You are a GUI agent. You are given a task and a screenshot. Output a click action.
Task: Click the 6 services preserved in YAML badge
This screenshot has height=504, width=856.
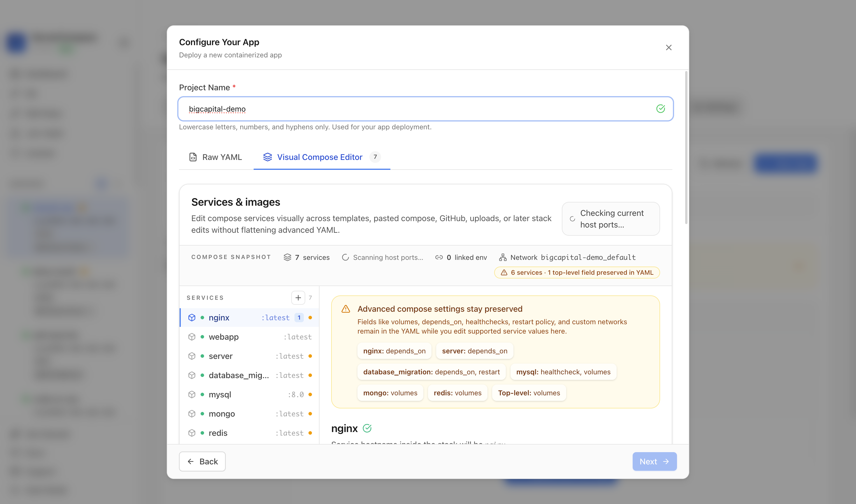(577, 272)
